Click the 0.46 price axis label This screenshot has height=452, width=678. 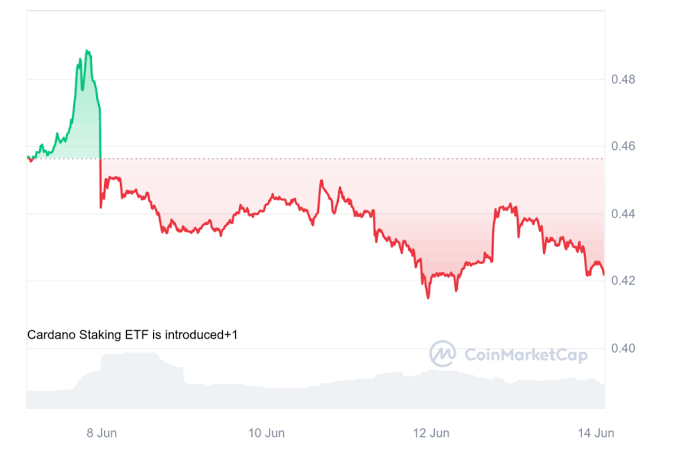pyautogui.click(x=623, y=146)
